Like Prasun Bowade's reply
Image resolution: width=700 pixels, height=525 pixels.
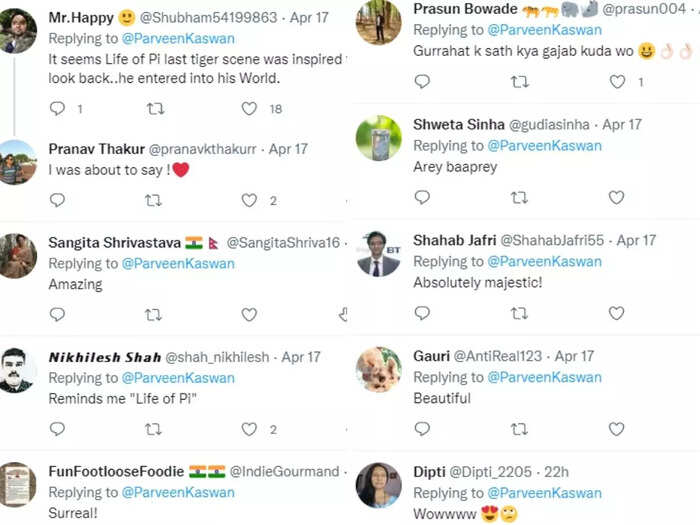617,82
